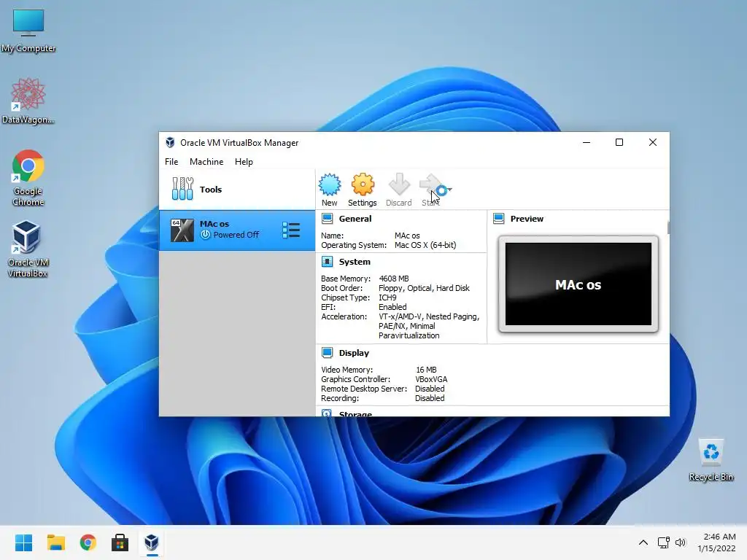Open the Recycle Bin on desktop
747x560 pixels.
tap(711, 460)
